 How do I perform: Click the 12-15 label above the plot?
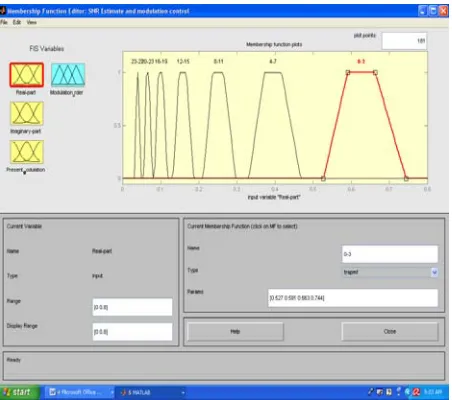pos(183,61)
